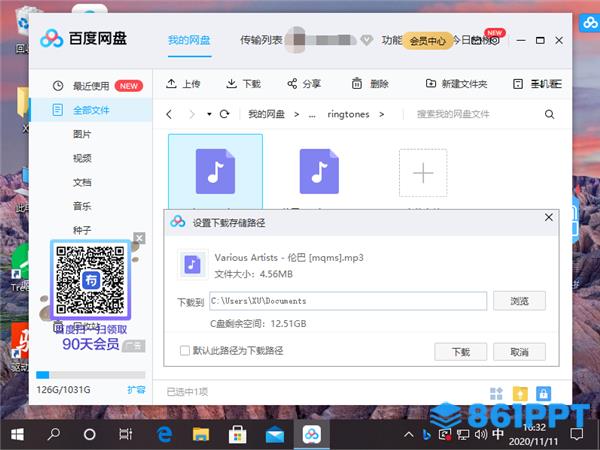Open the notification center icon
The width and height of the screenshot is (600, 450).
coord(576,434)
